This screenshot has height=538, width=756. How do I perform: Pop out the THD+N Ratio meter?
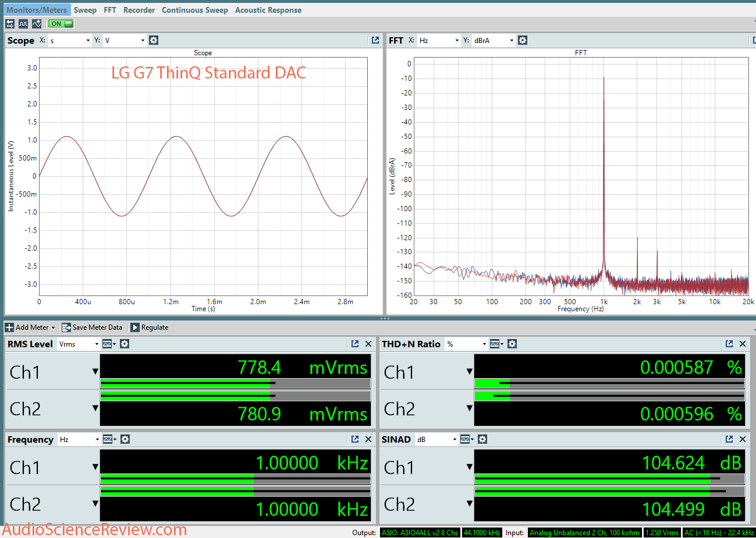(729, 344)
